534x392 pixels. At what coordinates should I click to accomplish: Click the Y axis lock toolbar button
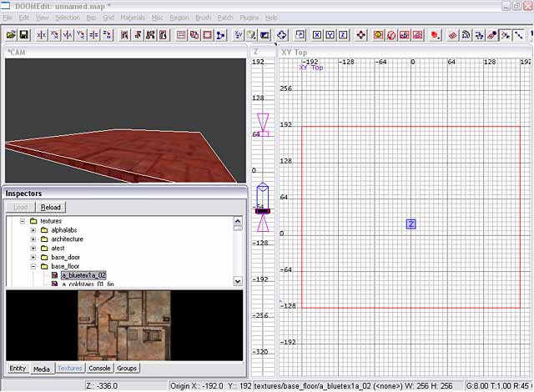330,35
